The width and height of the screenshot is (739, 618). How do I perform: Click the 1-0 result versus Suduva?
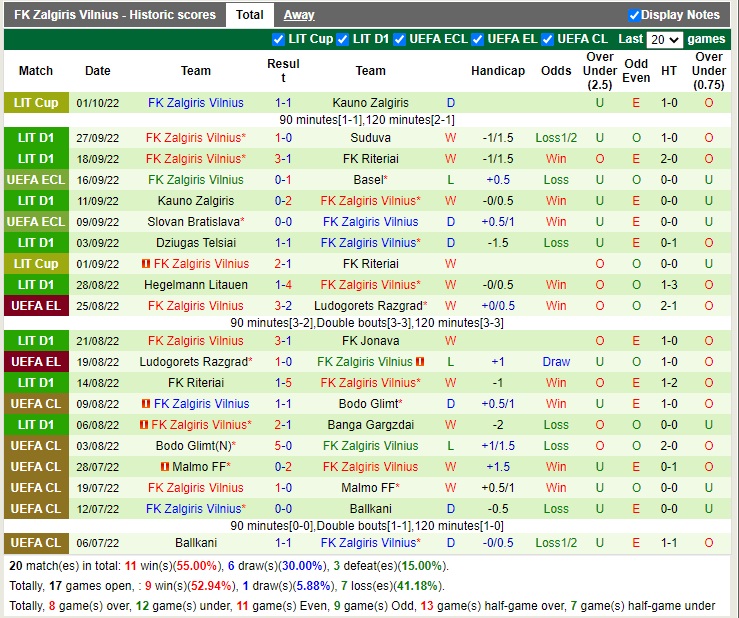(x=283, y=138)
